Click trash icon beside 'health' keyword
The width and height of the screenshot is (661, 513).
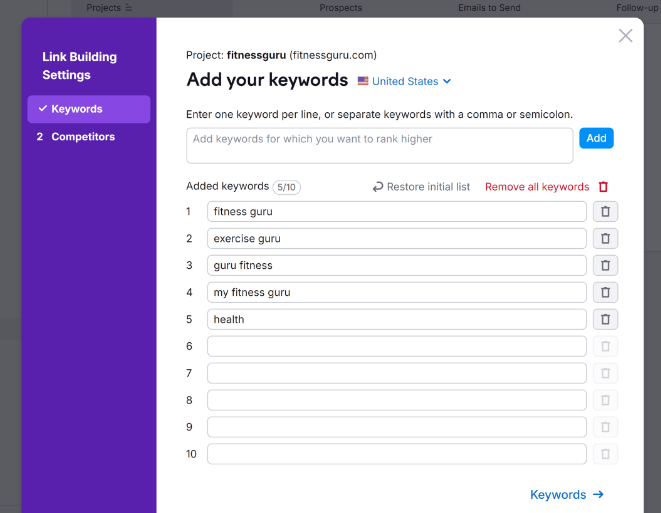click(605, 320)
